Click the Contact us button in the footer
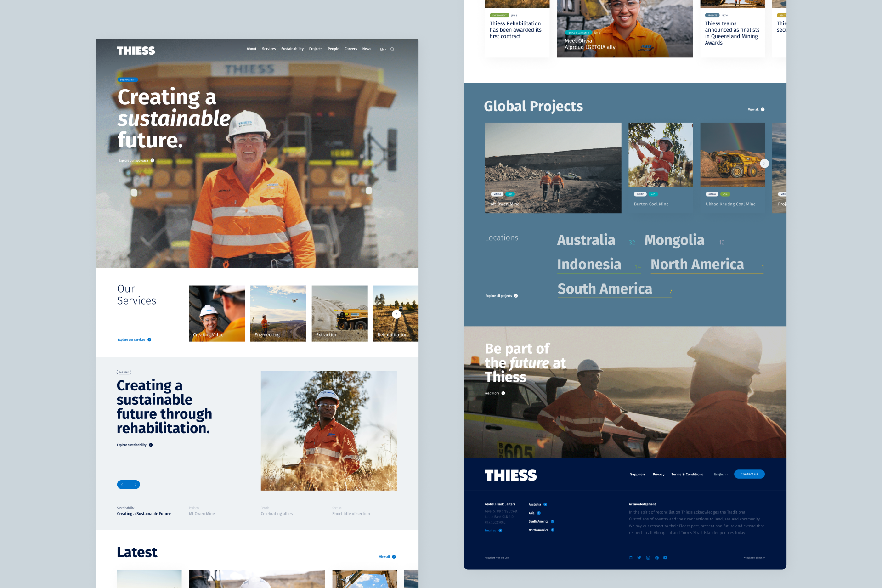 749,474
